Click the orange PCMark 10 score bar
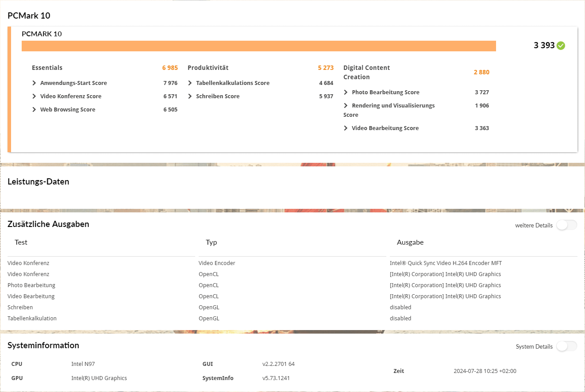The image size is (585, 392). (x=258, y=46)
